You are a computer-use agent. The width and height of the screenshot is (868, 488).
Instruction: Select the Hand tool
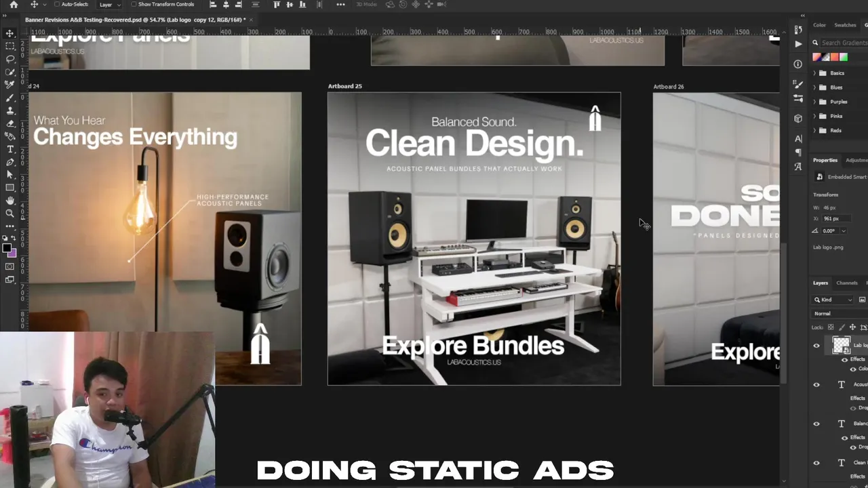(10, 201)
